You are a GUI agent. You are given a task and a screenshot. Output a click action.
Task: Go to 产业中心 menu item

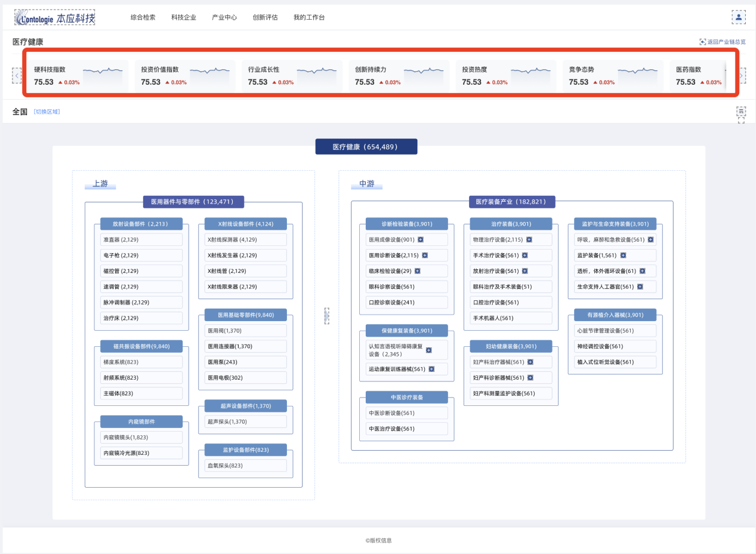224,17
